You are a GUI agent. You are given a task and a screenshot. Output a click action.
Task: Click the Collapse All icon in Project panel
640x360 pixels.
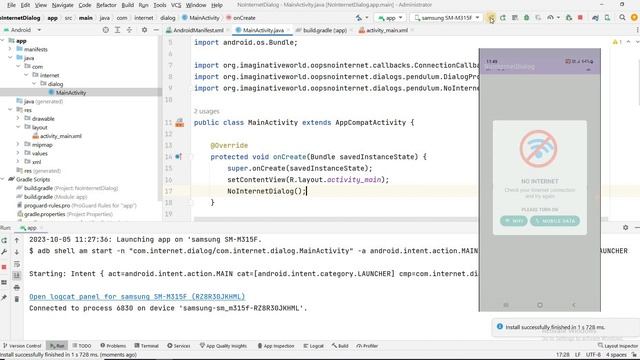tap(129, 30)
